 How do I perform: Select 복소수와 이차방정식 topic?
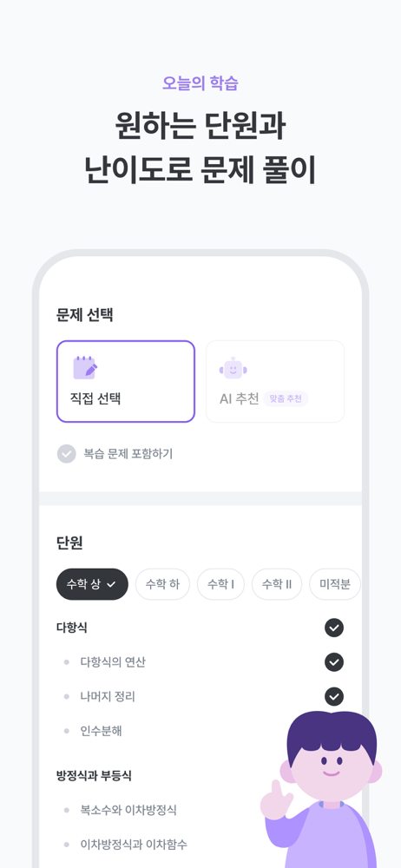coord(128,811)
